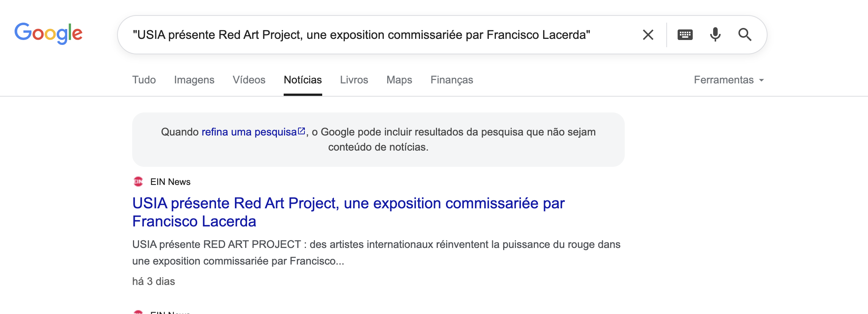Screen dimensions: 868x314
Task: Open the 'refina uma pesquisa' link
Action: pyautogui.click(x=253, y=132)
